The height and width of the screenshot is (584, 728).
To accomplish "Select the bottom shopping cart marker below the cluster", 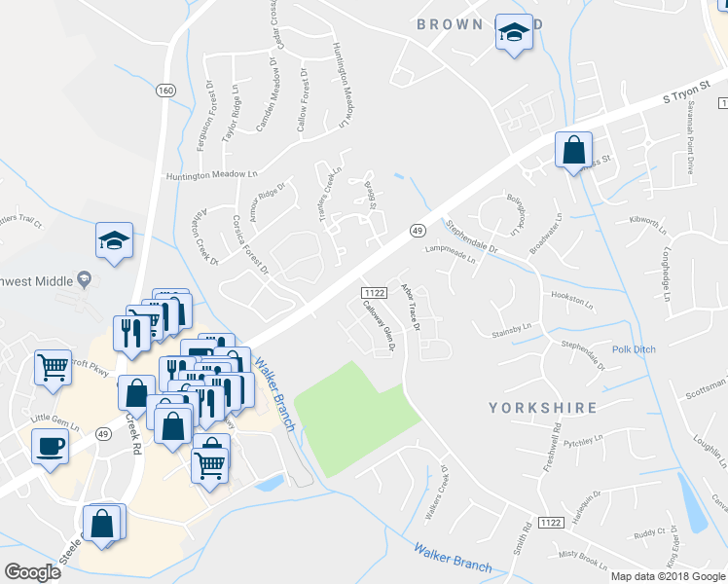I will (210, 468).
